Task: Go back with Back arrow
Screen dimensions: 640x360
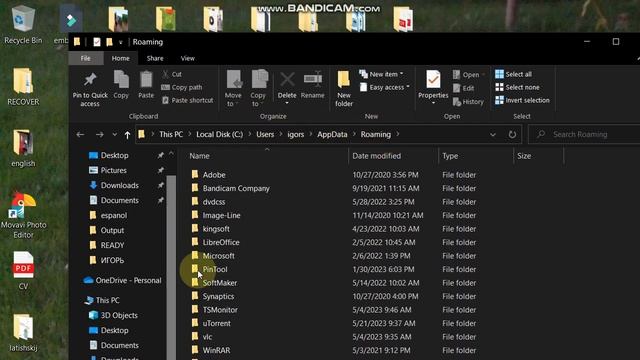Action: [x=80, y=135]
